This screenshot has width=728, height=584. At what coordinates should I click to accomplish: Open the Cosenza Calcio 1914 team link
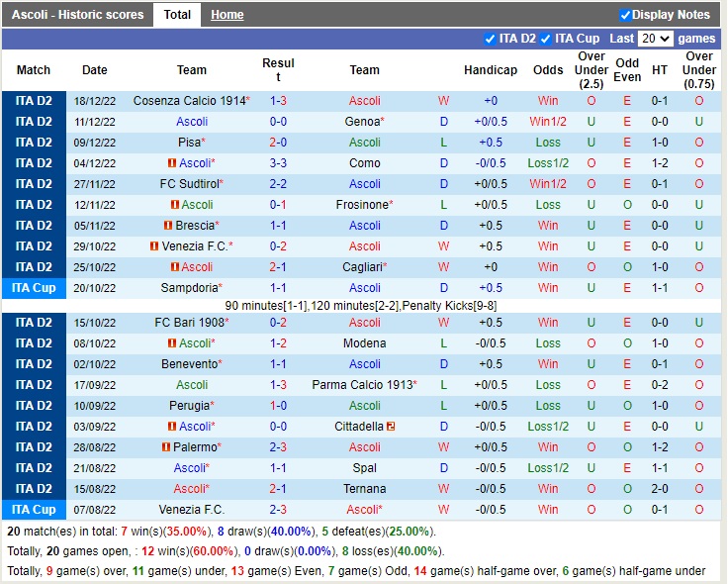[x=188, y=101]
